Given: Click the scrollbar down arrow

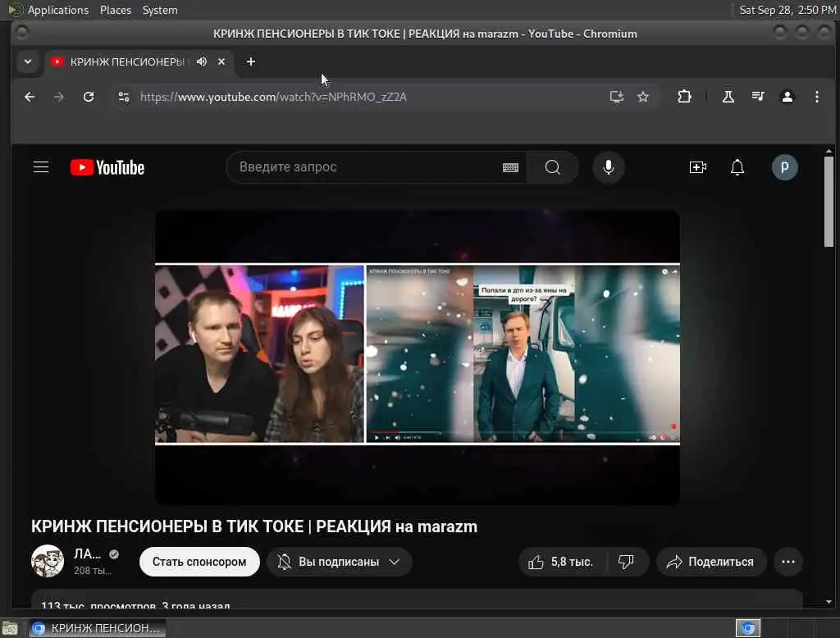Looking at the screenshot, I should [x=829, y=602].
